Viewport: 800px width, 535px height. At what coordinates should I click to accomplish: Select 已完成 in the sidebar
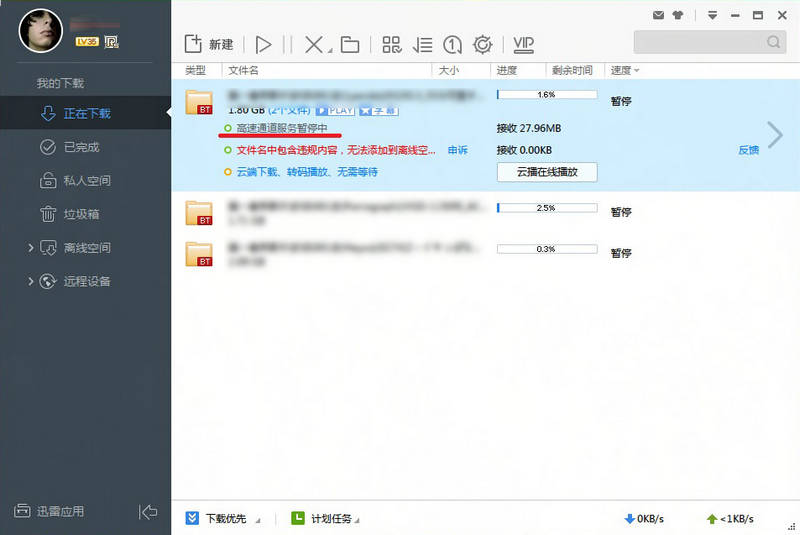tap(81, 147)
